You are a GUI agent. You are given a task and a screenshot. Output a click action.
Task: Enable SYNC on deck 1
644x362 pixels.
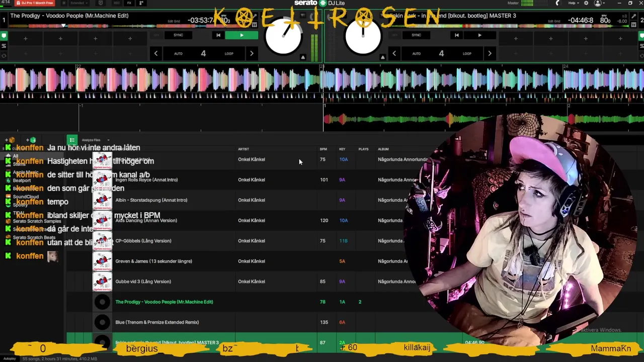178,35
